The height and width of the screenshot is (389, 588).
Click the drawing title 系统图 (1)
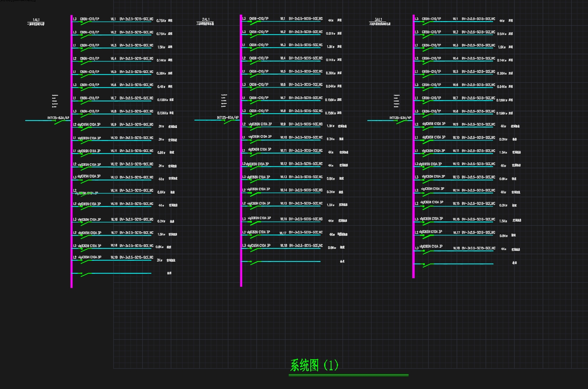coord(314,365)
